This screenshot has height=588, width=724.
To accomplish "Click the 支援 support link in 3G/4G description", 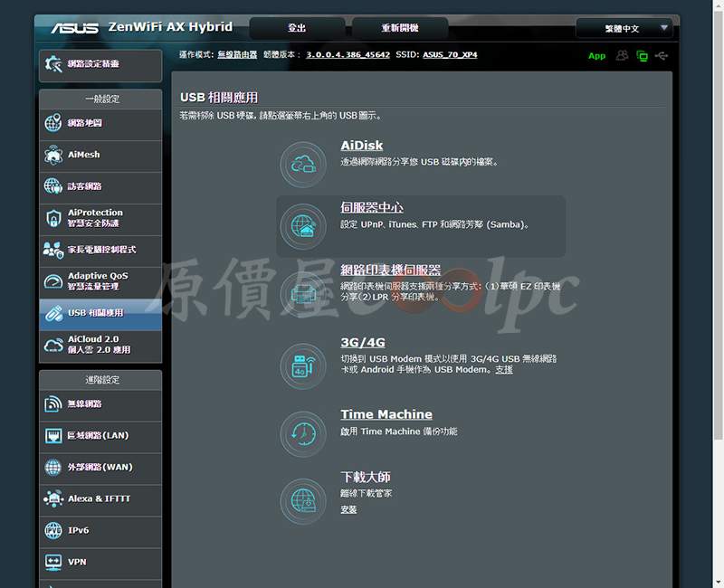I will (504, 369).
